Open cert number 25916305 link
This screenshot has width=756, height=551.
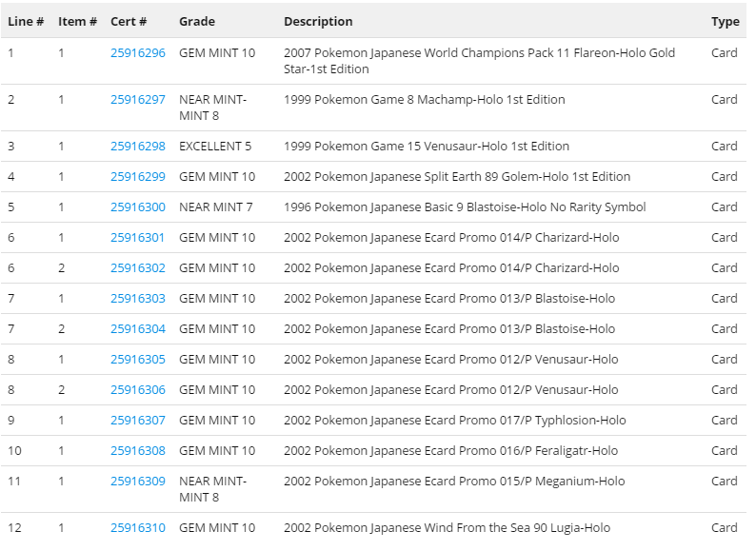(138, 359)
